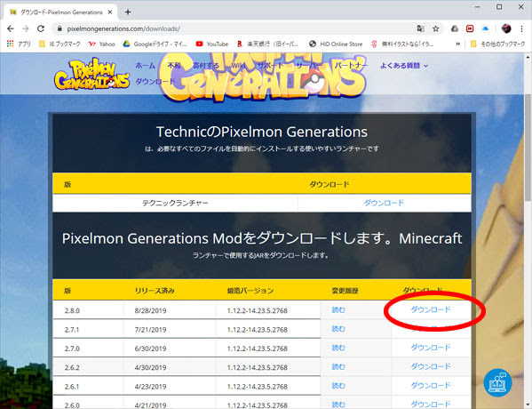Go back with the browser back arrow
The width and height of the screenshot is (532, 409).
11,28
